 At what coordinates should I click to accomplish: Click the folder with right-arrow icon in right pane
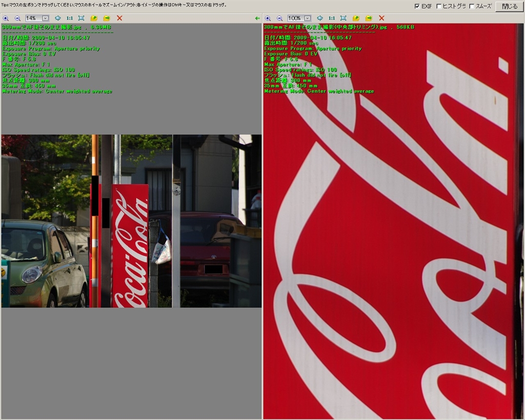pyautogui.click(x=369, y=18)
